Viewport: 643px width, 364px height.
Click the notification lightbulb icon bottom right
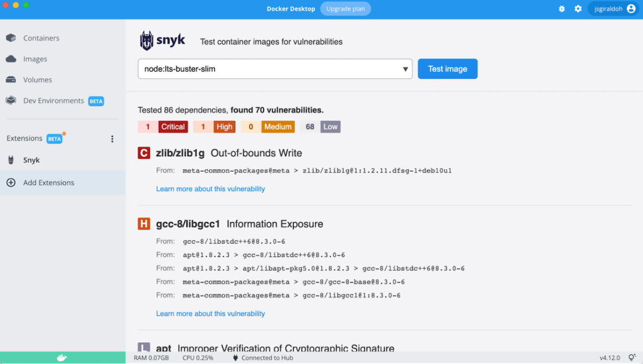point(632,358)
